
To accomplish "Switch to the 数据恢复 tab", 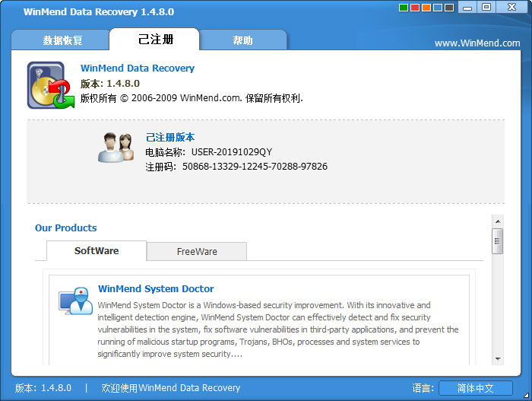I will coord(60,40).
